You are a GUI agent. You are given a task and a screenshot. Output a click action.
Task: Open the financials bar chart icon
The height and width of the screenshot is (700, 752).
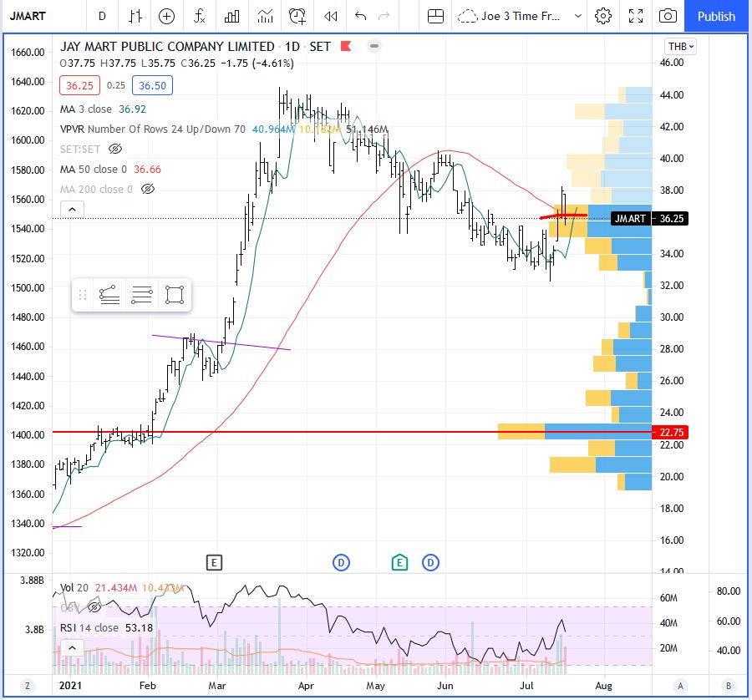tap(232, 17)
